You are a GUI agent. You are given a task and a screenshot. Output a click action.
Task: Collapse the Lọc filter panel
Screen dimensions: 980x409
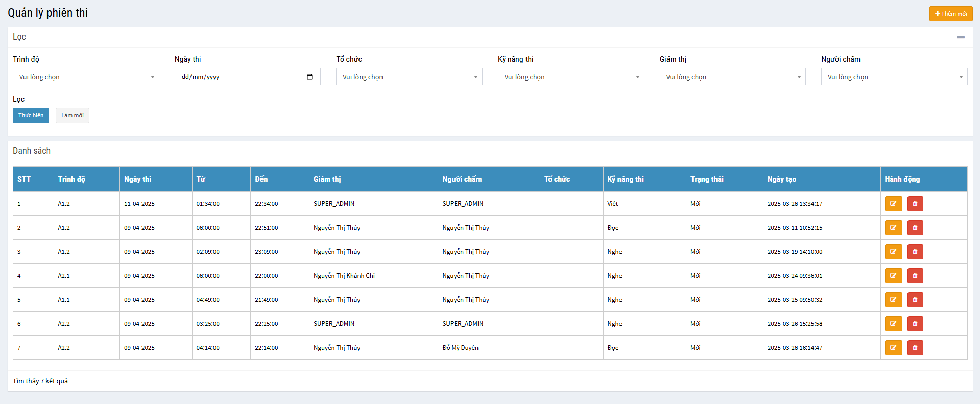tap(960, 37)
